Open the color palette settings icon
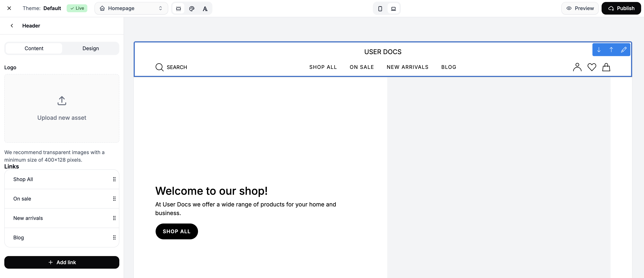Image resolution: width=644 pixels, height=278 pixels. click(192, 8)
